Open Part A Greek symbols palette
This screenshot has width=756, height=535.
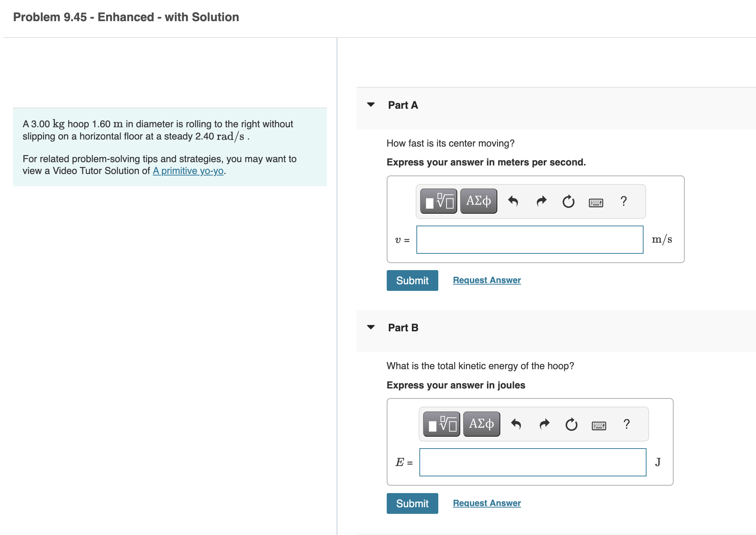tap(478, 201)
